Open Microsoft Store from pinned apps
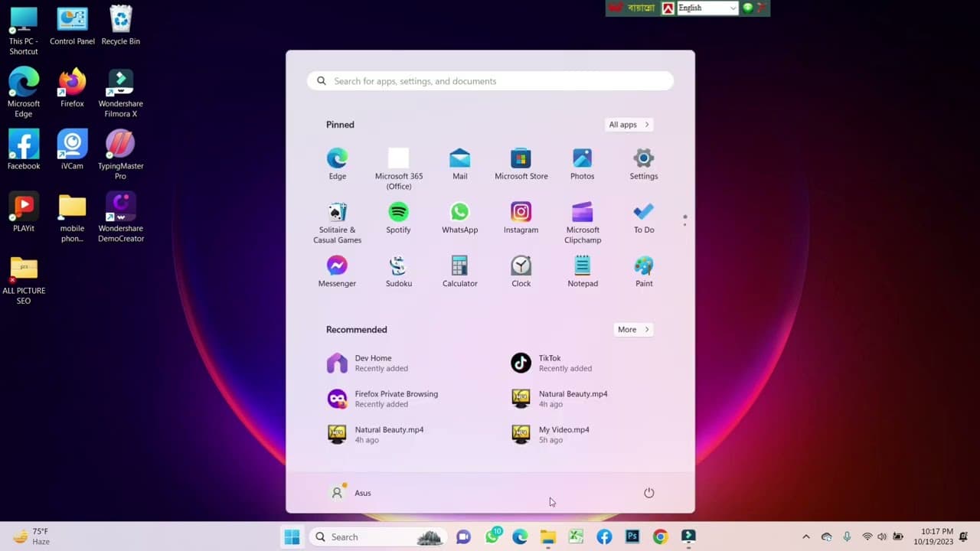 521,164
